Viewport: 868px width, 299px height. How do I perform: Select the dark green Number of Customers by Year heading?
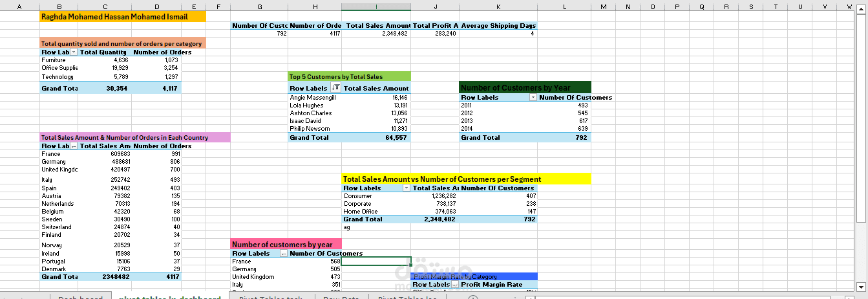click(x=525, y=87)
